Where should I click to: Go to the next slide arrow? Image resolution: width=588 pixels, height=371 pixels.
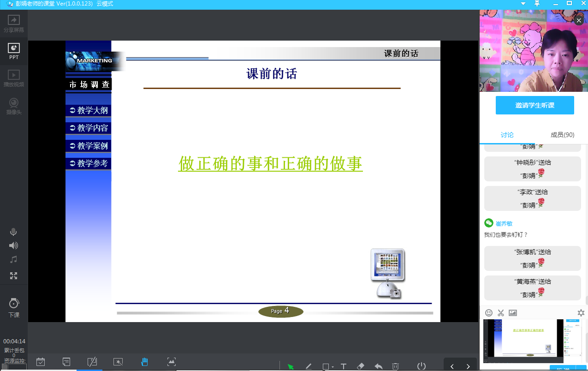click(468, 366)
